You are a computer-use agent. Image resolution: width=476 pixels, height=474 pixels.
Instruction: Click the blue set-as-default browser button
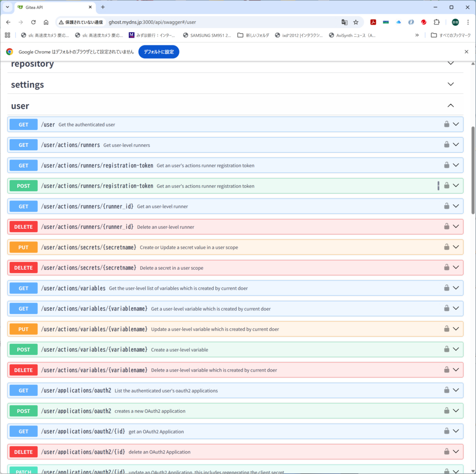(159, 52)
